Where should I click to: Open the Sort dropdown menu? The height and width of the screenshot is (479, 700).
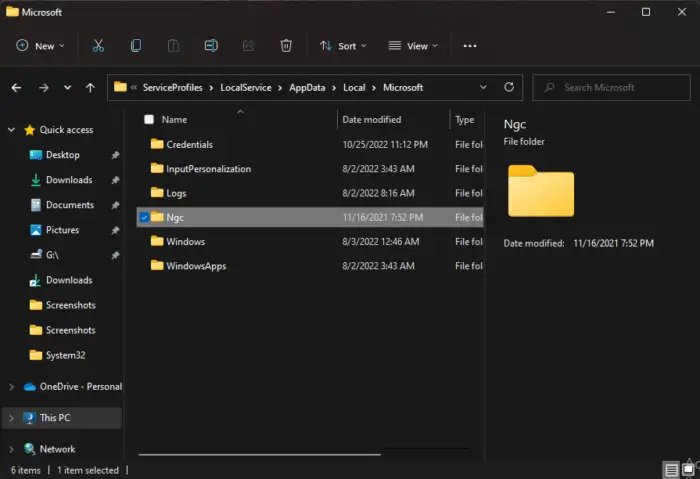(343, 46)
